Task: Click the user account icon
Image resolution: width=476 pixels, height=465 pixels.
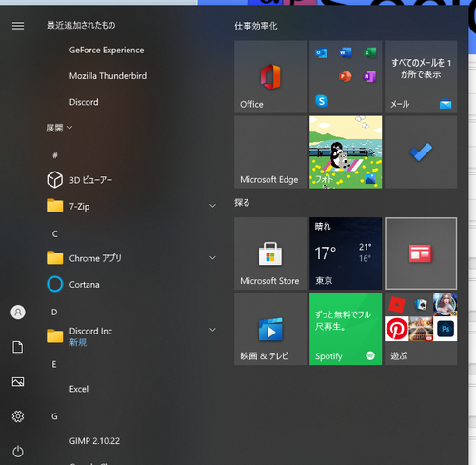Action: pos(18,313)
